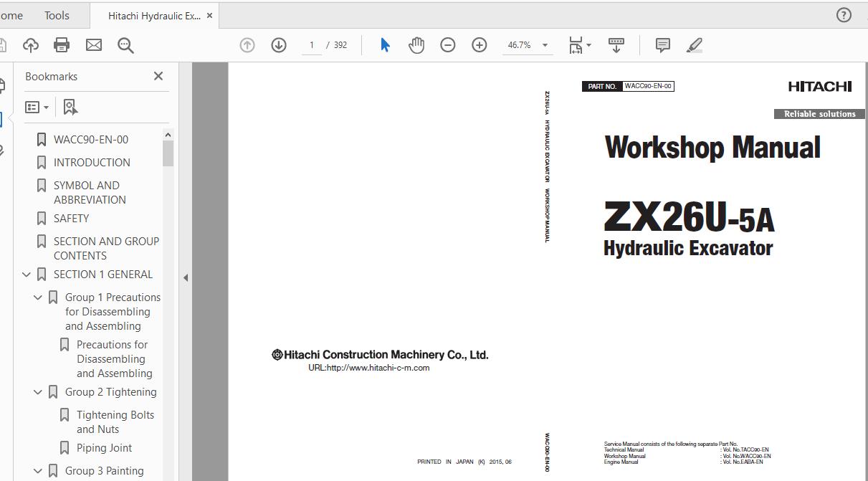The image size is (868, 481).
Task: Select SECTION 1 GENERAL bookmark
Action: pyautogui.click(x=102, y=274)
